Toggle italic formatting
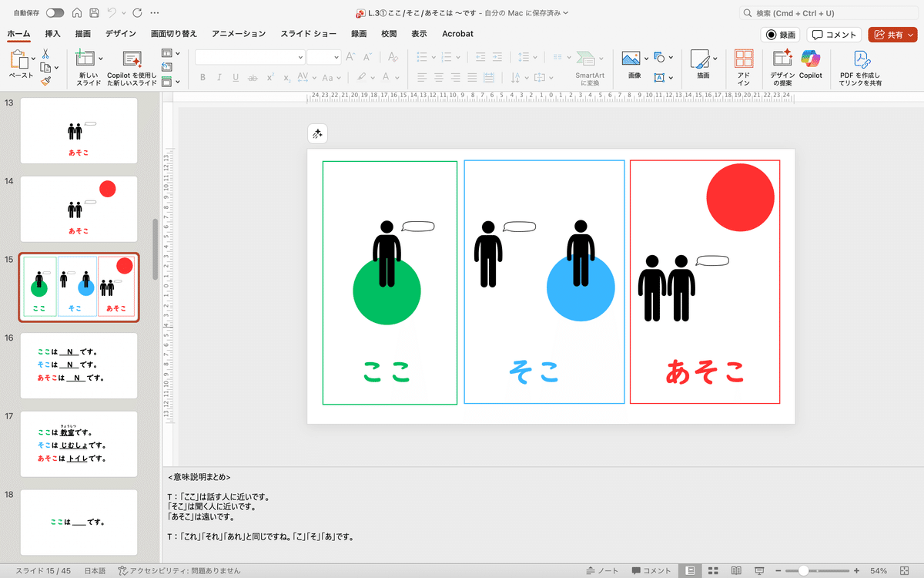This screenshot has height=578, width=924. tap(219, 78)
